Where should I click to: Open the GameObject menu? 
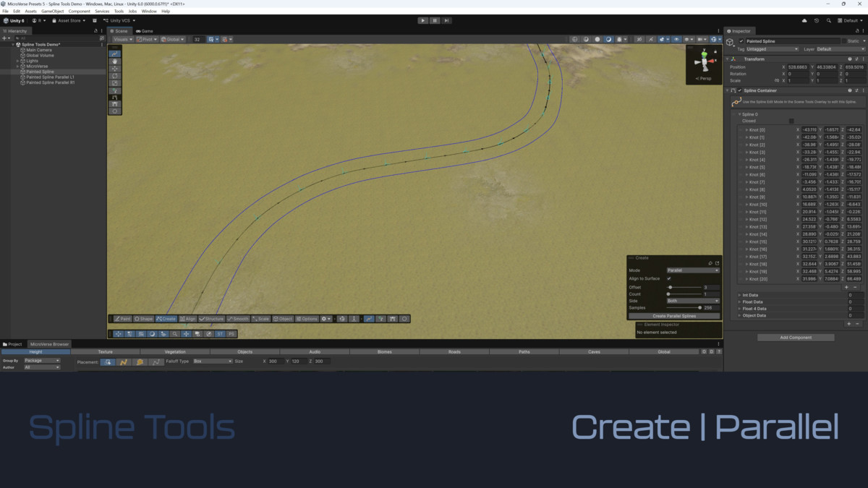(52, 12)
